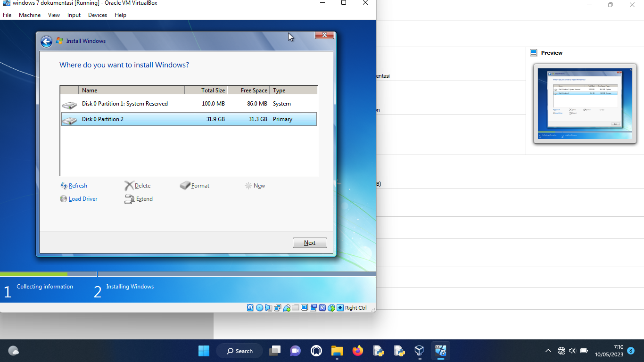The width and height of the screenshot is (644, 362).
Task: Open the Windows Start button on taskbar
Action: 204,351
